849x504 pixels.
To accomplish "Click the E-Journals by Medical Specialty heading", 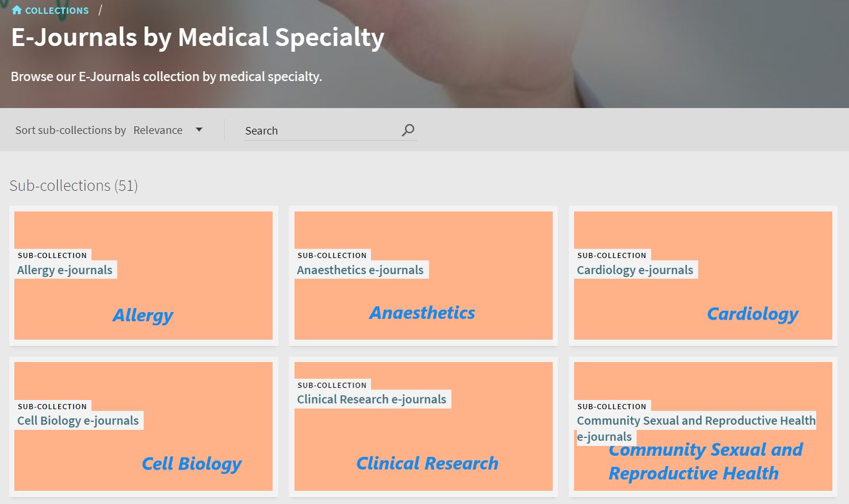I will 197,37.
